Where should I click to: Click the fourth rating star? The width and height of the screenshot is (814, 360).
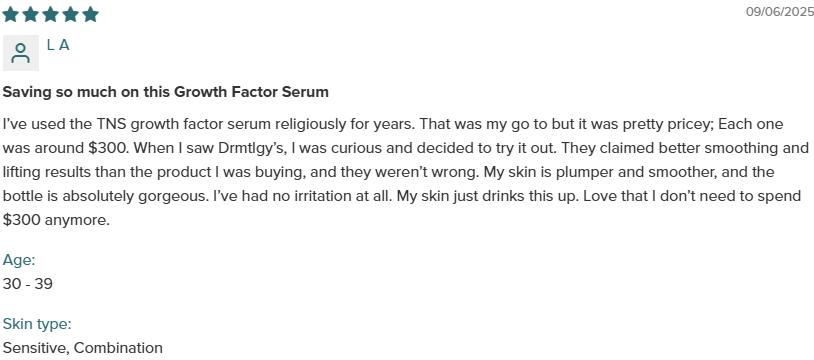point(70,14)
